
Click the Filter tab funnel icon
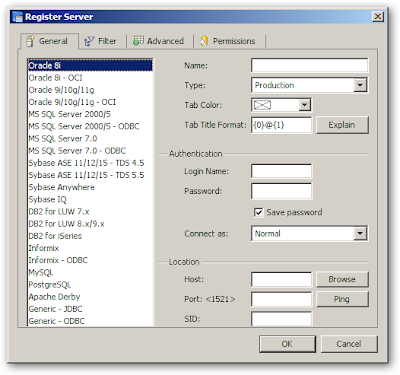[89, 41]
